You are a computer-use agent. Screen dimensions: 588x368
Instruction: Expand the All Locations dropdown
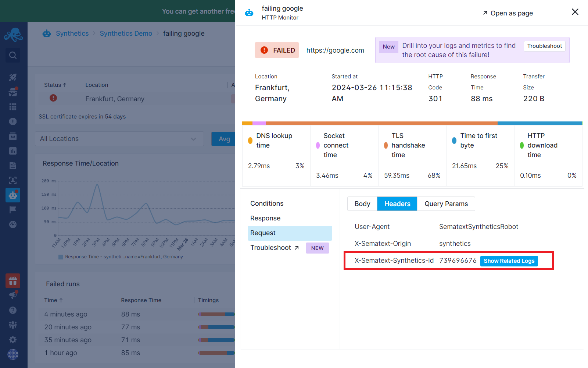click(119, 139)
